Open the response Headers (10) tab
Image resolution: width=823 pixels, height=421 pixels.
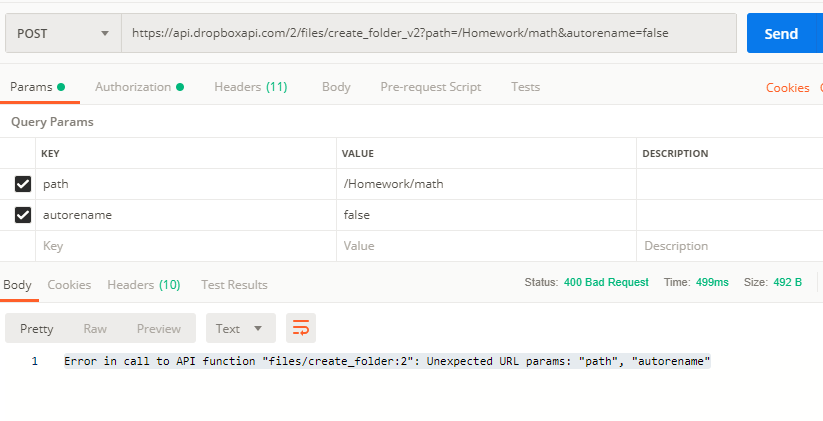(x=143, y=285)
